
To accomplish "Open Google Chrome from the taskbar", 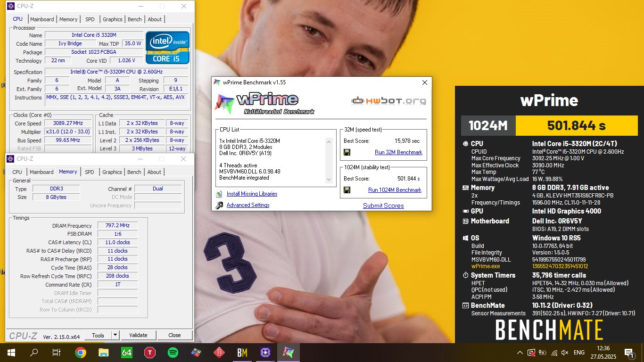I will coord(81,353).
